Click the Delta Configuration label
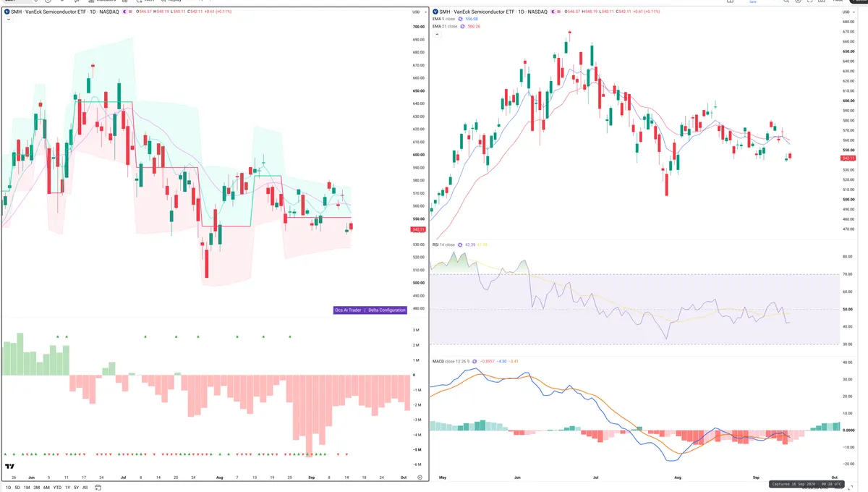Image resolution: width=868 pixels, height=492 pixels. tap(387, 310)
